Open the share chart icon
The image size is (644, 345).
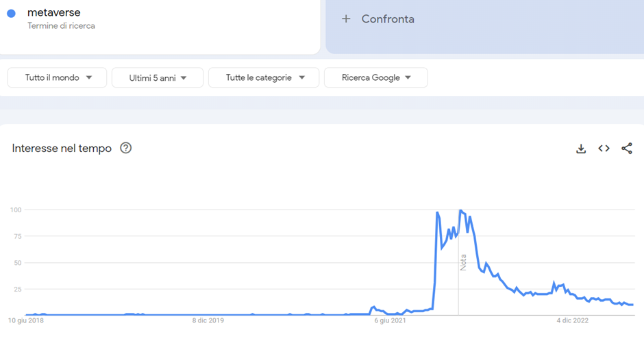(x=627, y=149)
